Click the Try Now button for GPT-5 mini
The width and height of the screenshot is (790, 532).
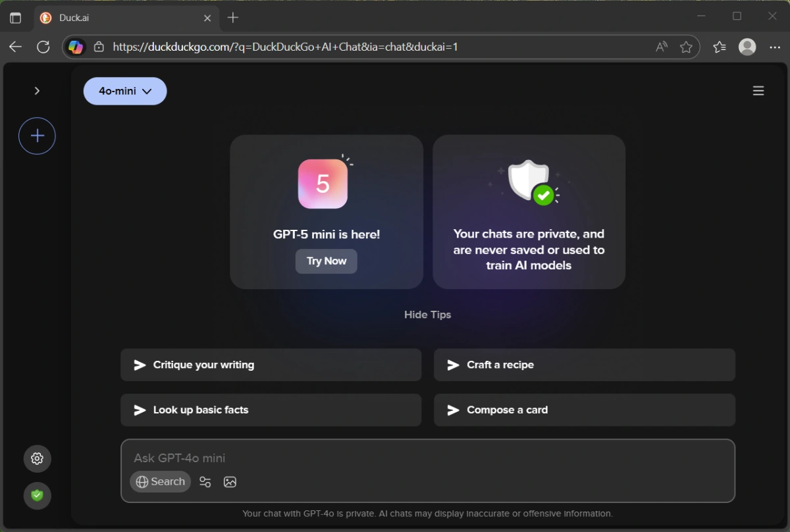tap(327, 261)
